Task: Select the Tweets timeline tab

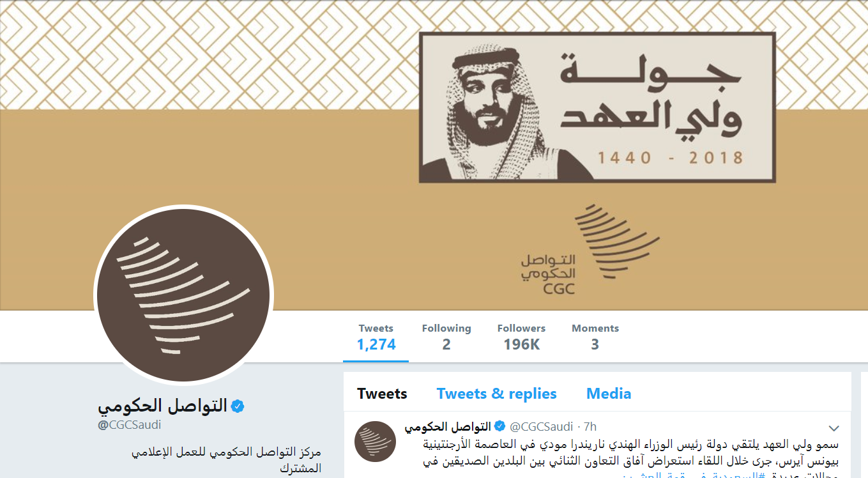Action: [382, 394]
